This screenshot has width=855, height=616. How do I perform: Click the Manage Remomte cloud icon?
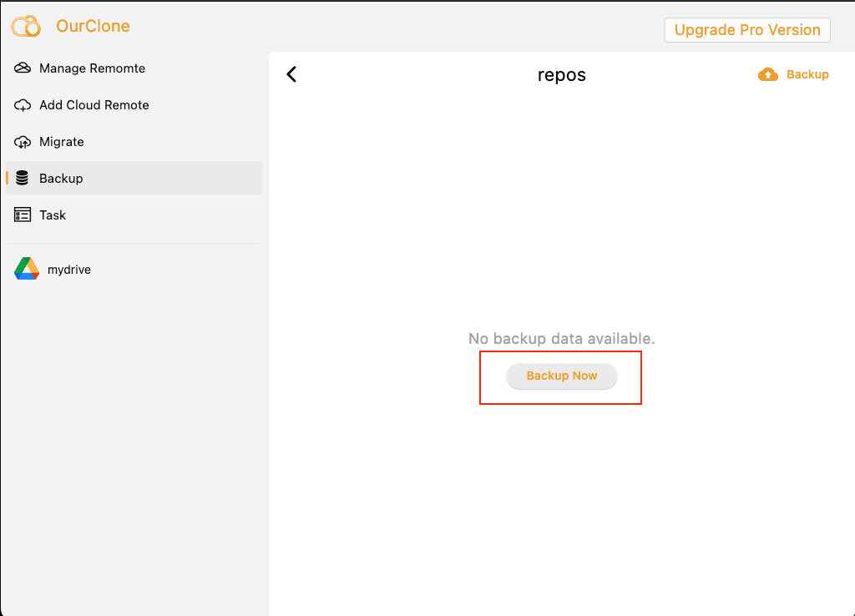click(x=23, y=68)
